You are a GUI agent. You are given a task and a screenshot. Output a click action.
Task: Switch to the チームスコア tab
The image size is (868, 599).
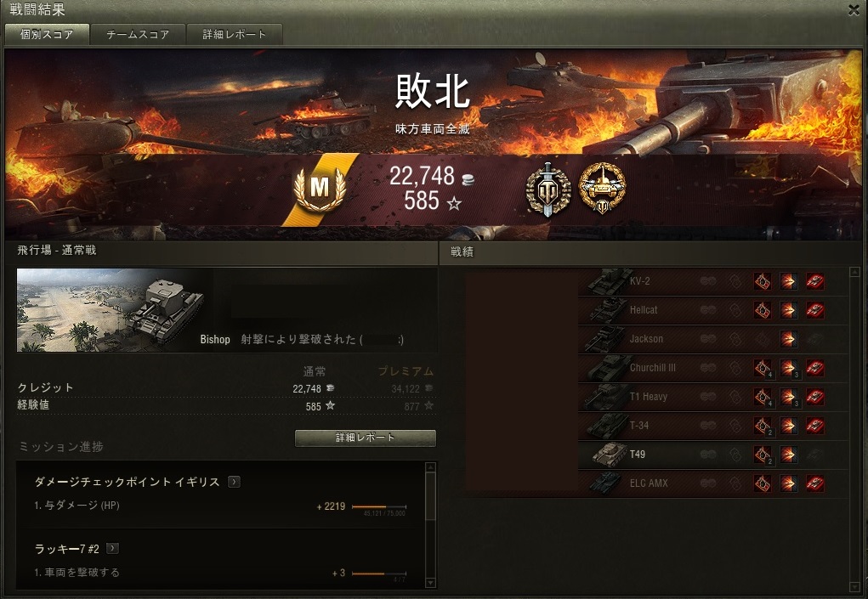pos(138,34)
